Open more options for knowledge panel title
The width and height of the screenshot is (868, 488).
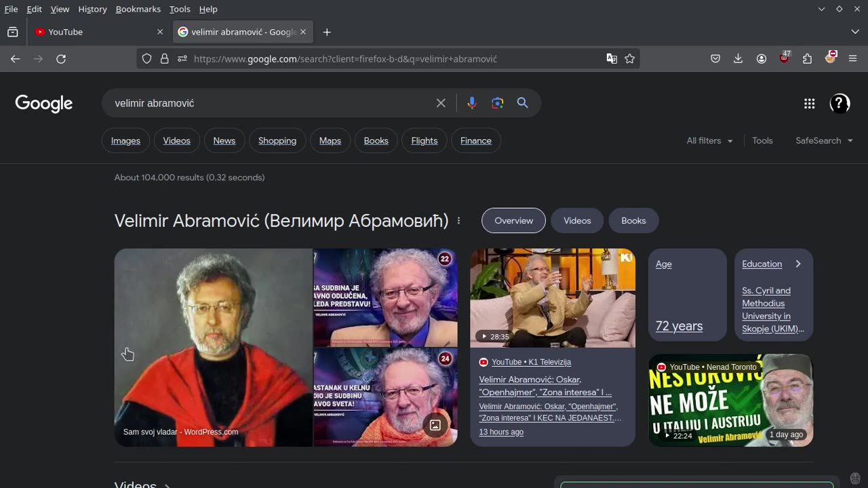459,221
